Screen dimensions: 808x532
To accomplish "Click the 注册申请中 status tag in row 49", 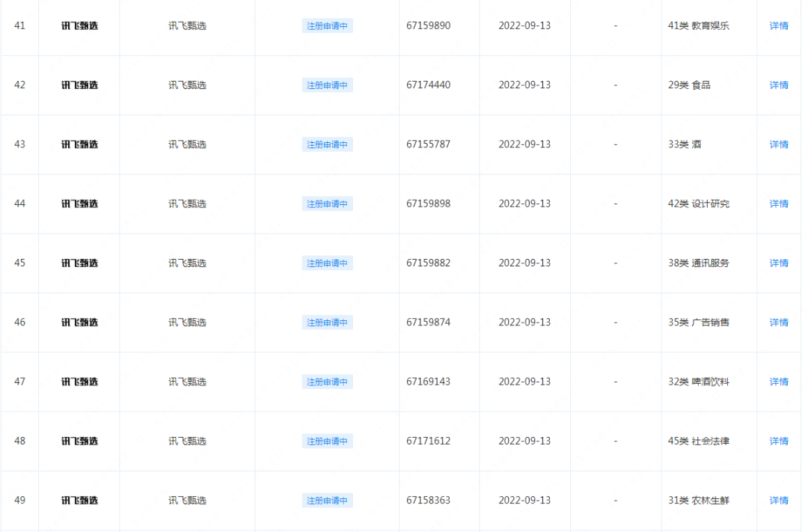I will tap(327, 500).
